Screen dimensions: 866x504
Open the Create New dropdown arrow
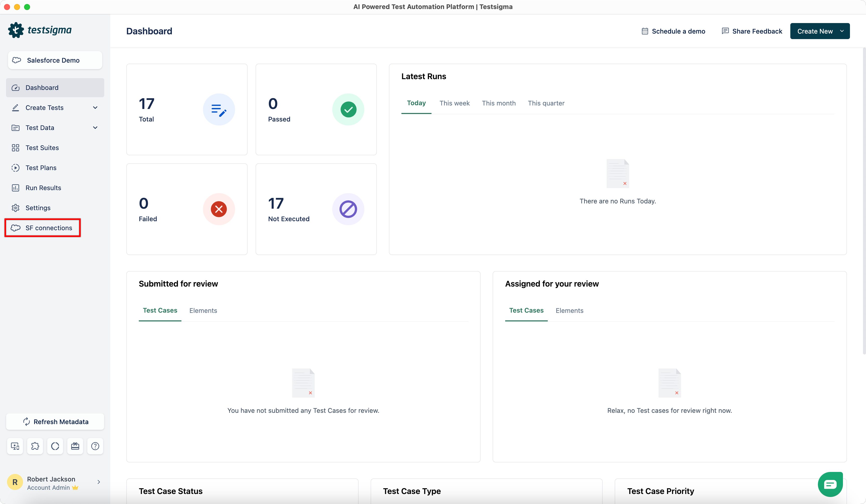[842, 31]
